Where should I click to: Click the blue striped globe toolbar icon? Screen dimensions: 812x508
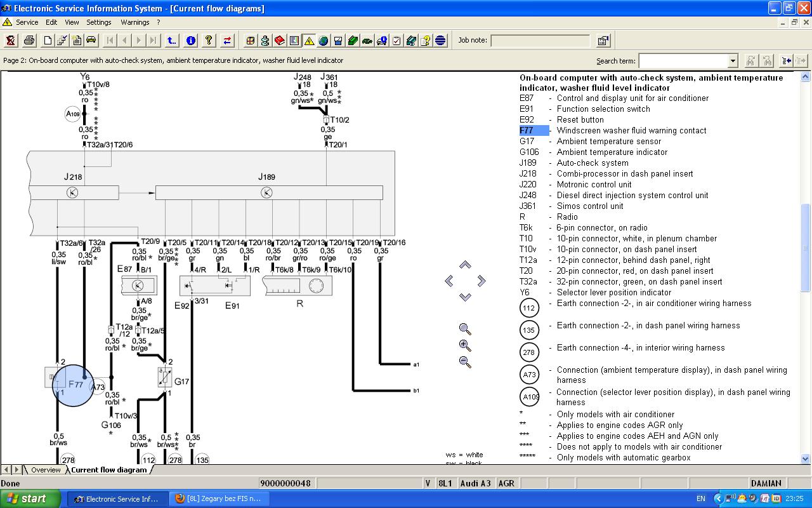tap(440, 41)
